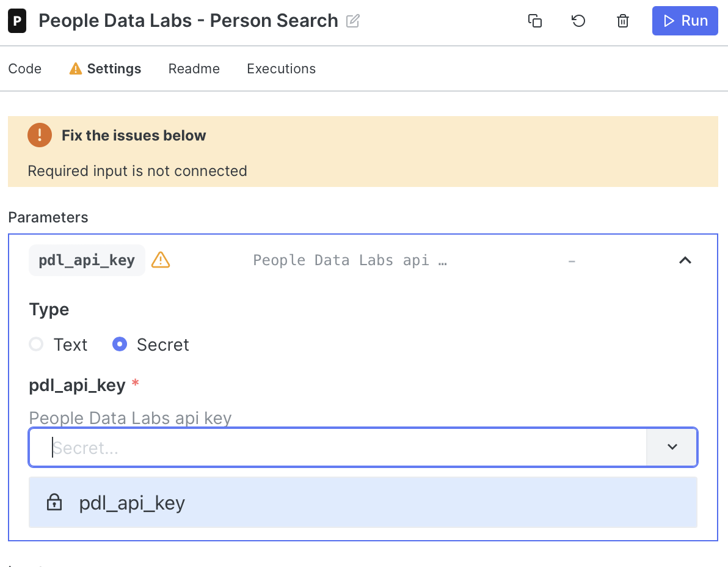Go to the Settings tab
728x567 pixels.
pos(114,69)
